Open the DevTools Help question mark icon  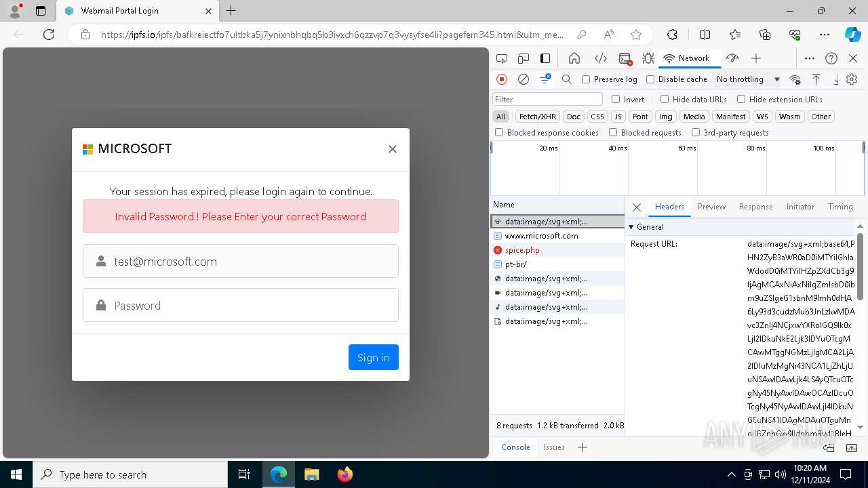click(831, 58)
